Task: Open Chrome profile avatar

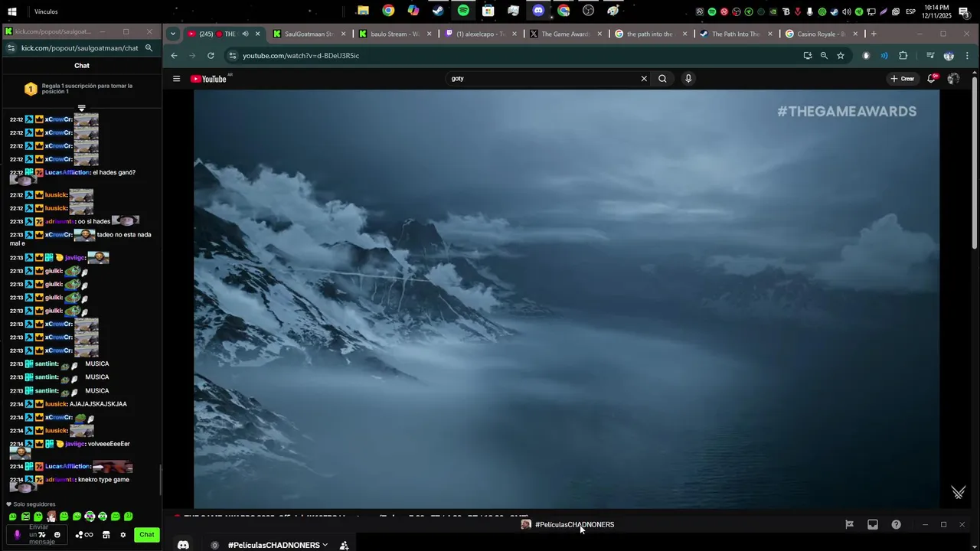Action: click(949, 56)
